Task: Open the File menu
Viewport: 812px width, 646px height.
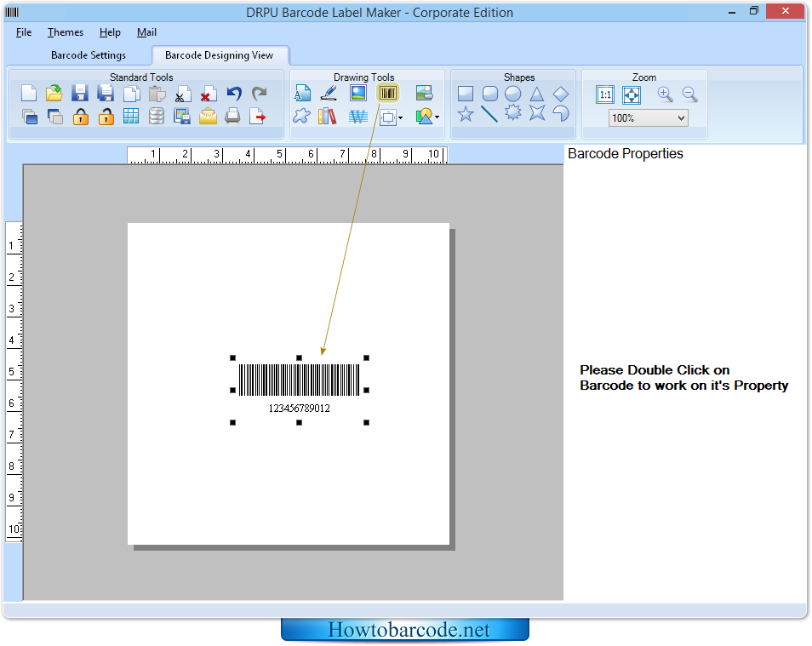Action: tap(24, 32)
